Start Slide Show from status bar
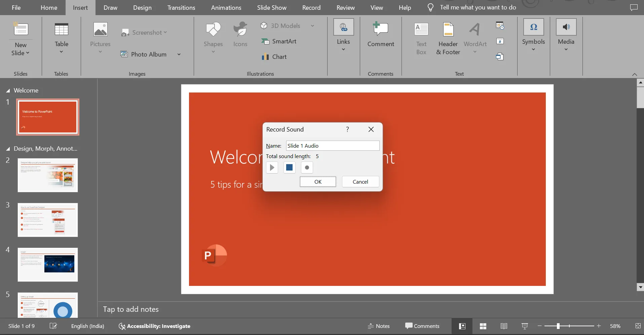This screenshot has width=644, height=335. point(525,326)
